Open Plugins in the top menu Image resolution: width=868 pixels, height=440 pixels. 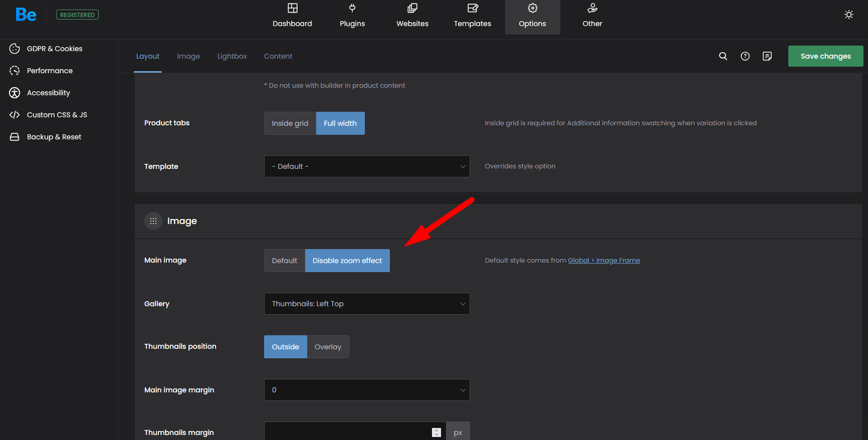(x=352, y=24)
